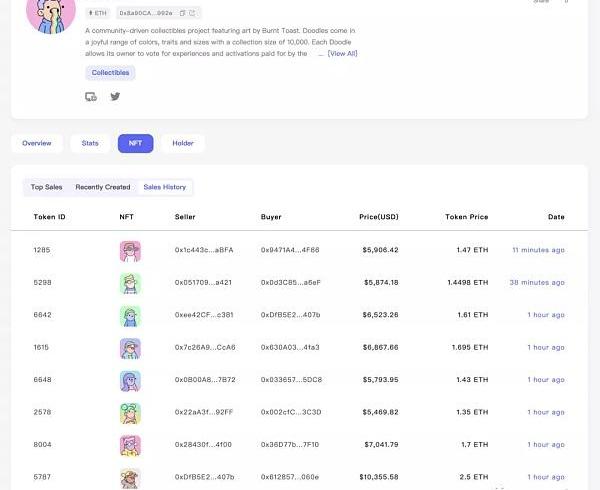
Task: Open seller address 0x1c443c...aBFA
Action: pyautogui.click(x=203, y=250)
